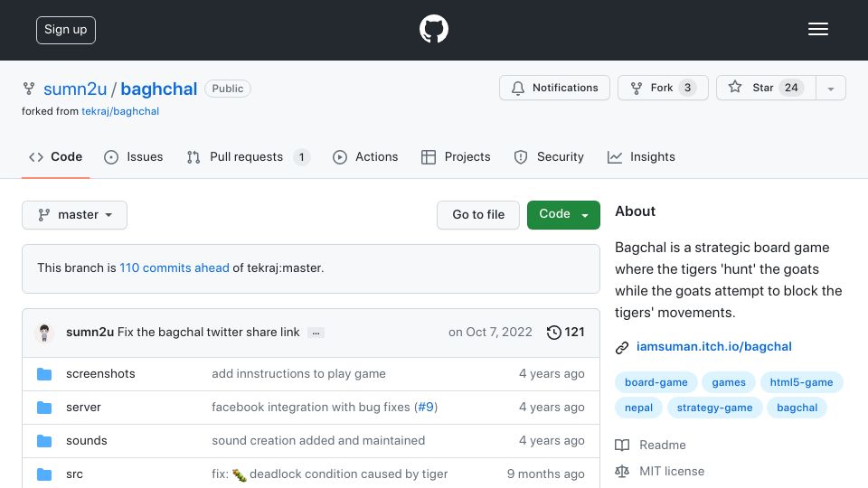The width and height of the screenshot is (868, 488).
Task: Open the Security tab
Action: click(549, 157)
